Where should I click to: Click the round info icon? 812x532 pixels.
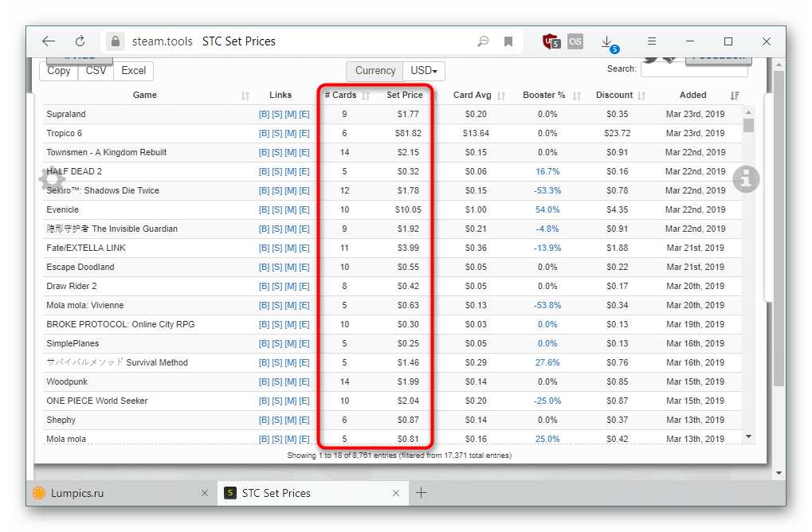(746, 179)
